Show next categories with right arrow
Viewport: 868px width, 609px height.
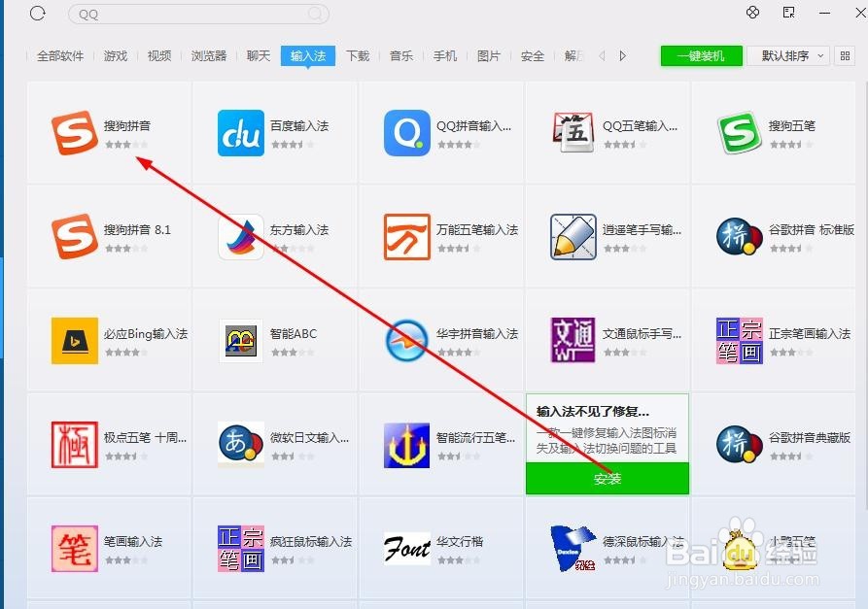623,56
